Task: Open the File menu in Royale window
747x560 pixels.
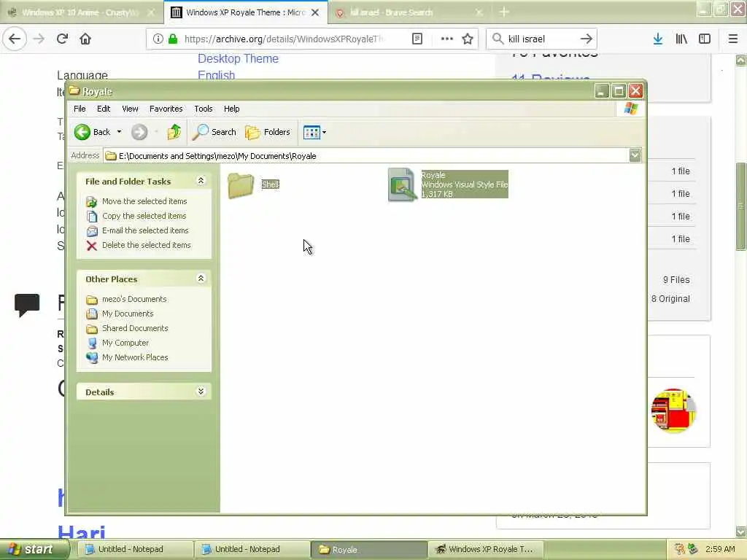Action: point(80,109)
